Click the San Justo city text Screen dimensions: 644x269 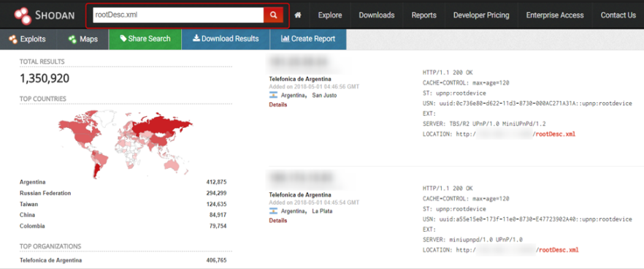coord(324,95)
